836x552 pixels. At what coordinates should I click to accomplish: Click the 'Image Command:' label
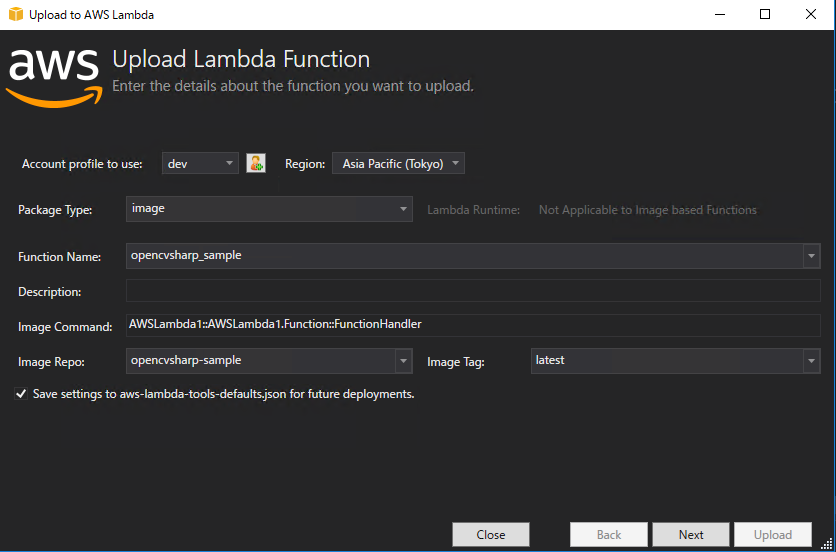(x=65, y=327)
